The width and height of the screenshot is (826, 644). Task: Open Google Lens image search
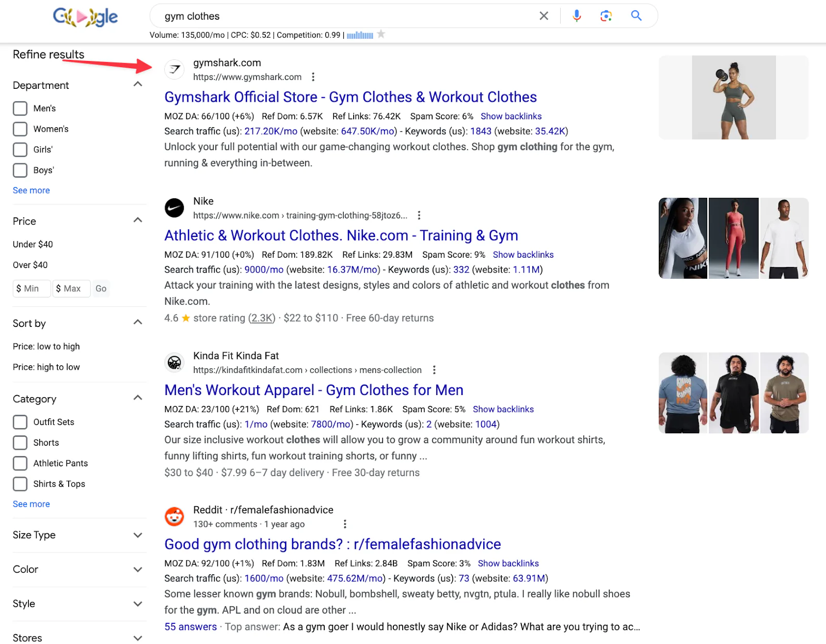pyautogui.click(x=606, y=15)
